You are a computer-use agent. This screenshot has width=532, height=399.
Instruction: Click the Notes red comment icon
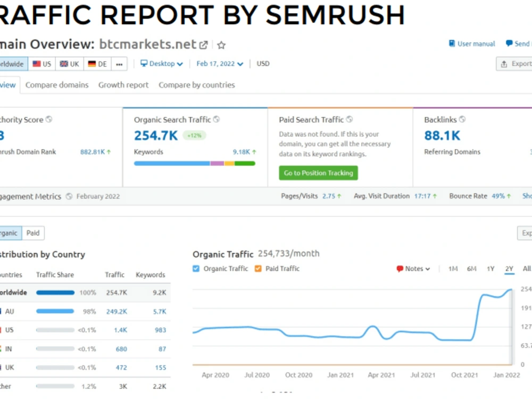coord(400,269)
